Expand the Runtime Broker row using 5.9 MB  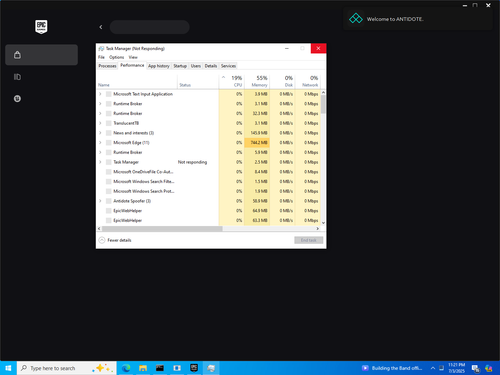100,152
